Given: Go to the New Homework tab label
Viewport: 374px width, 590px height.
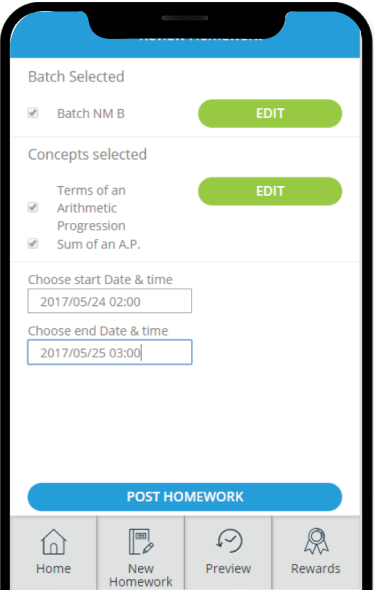Looking at the screenshot, I should click(x=141, y=575).
